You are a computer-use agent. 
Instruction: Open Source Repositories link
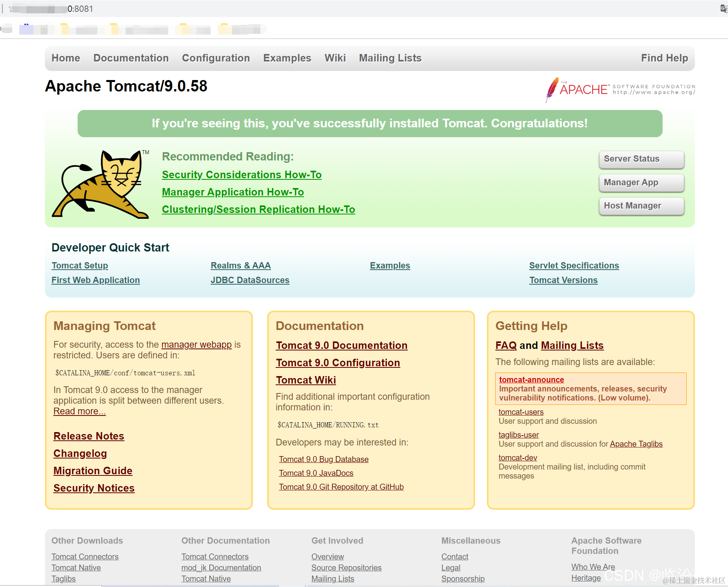[x=346, y=568]
